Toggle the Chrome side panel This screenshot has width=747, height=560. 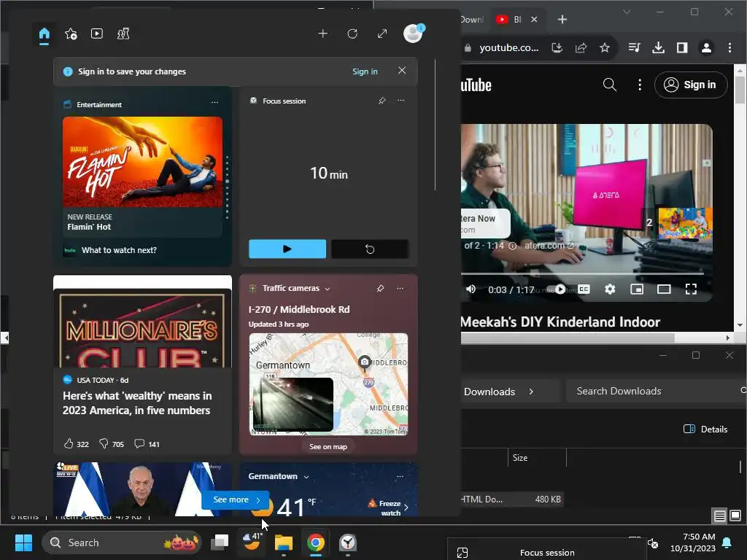click(x=682, y=47)
